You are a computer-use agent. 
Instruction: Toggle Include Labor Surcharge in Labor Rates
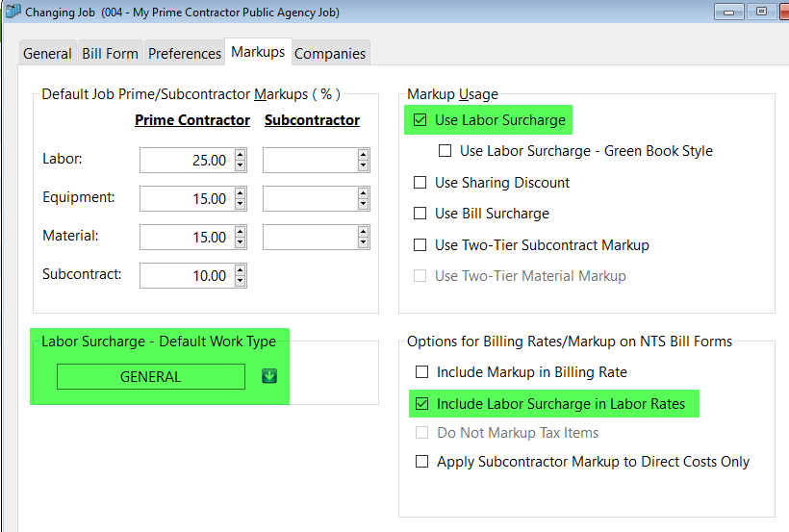pos(421,404)
